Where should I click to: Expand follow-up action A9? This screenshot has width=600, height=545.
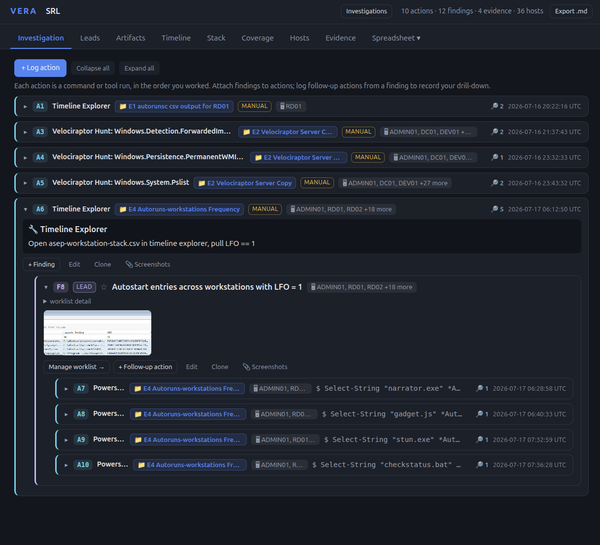coord(66,440)
